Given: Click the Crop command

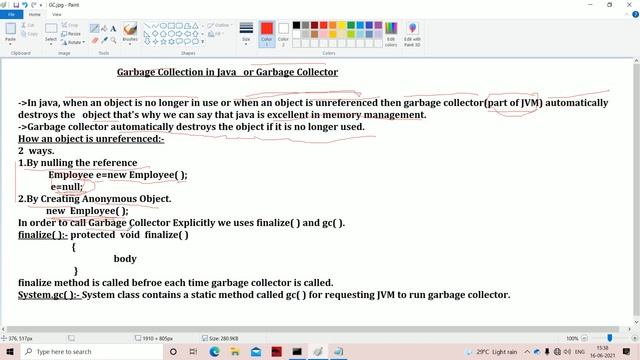Looking at the screenshot, I should 70,25.
